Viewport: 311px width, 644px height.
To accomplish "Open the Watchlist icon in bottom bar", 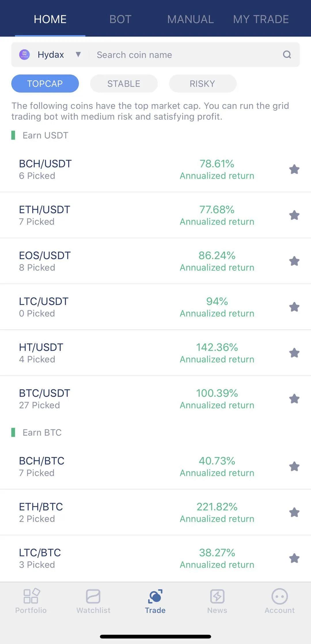I will click(93, 596).
